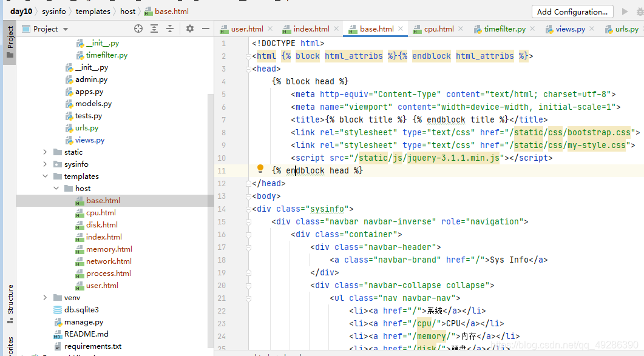Viewport: 644px width, 356px height.
Task: Expand the static folder
Action: (x=45, y=152)
